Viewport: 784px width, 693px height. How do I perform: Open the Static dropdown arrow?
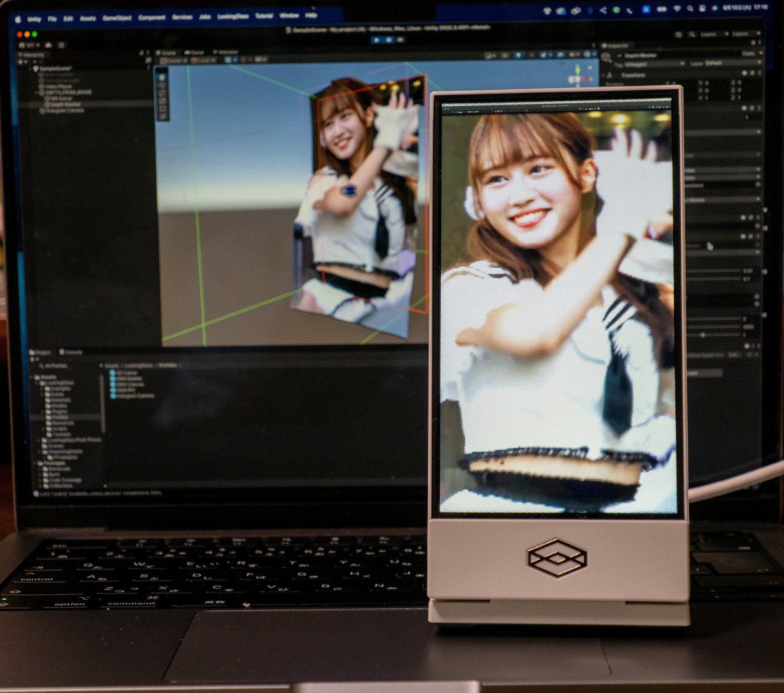761,54
